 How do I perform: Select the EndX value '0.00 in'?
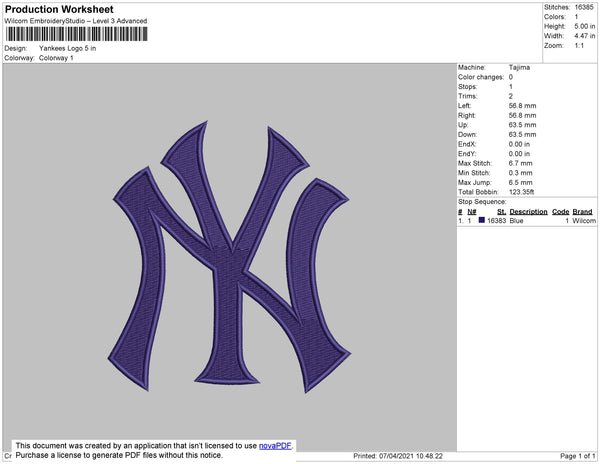click(519, 144)
